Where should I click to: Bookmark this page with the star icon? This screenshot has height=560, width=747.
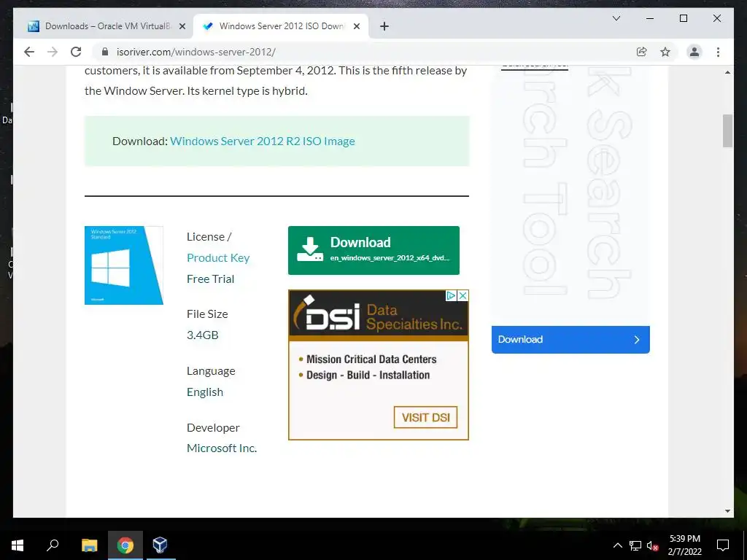click(x=665, y=52)
